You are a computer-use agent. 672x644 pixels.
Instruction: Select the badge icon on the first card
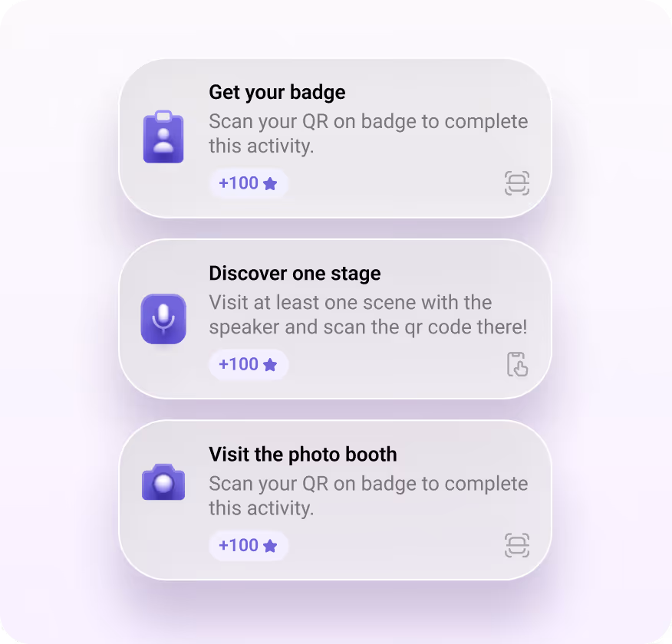tap(163, 136)
